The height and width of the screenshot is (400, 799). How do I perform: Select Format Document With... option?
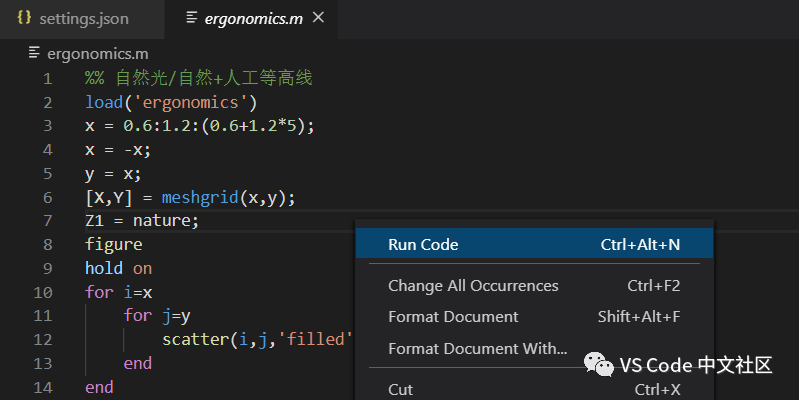tap(534, 349)
